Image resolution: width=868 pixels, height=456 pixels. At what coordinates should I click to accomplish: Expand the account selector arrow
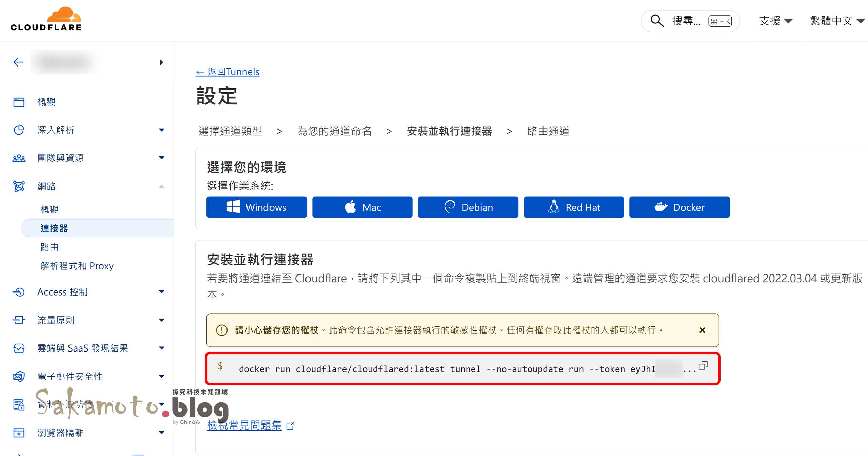[161, 62]
